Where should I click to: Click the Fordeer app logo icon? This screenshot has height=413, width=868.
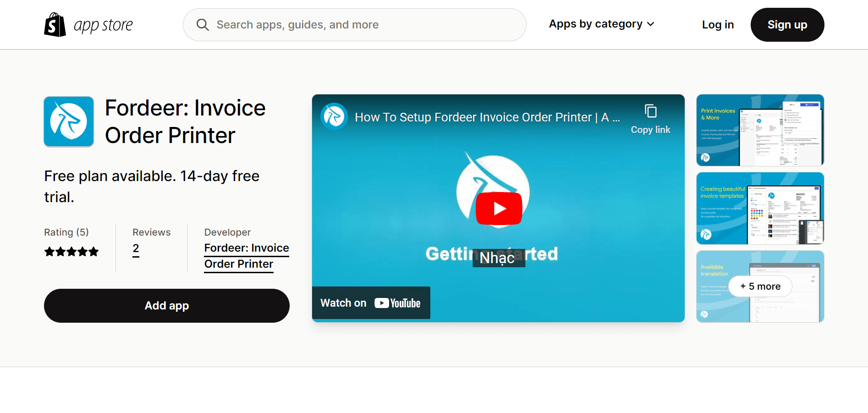69,121
